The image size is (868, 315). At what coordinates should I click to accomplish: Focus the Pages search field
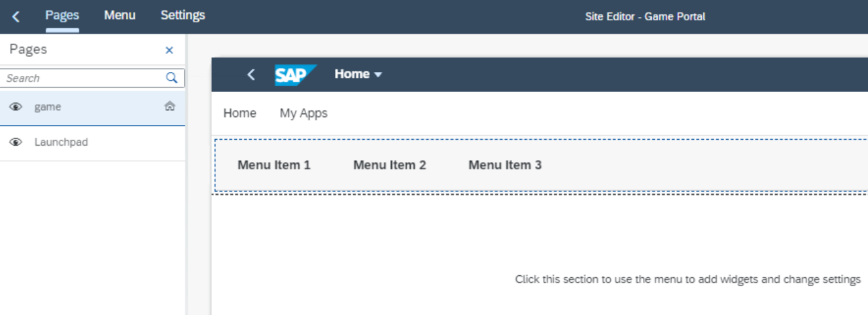click(92, 78)
